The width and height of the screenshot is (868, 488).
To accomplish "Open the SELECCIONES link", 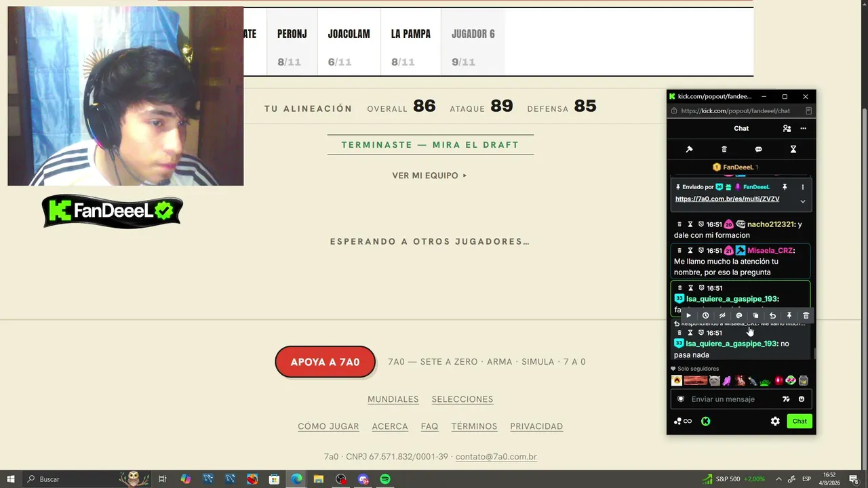I will [462, 399].
